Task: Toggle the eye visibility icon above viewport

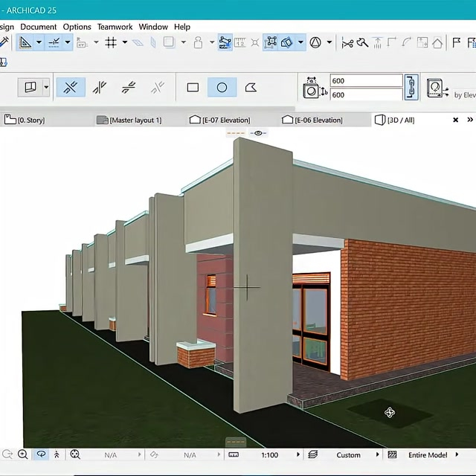Action: pos(258,133)
